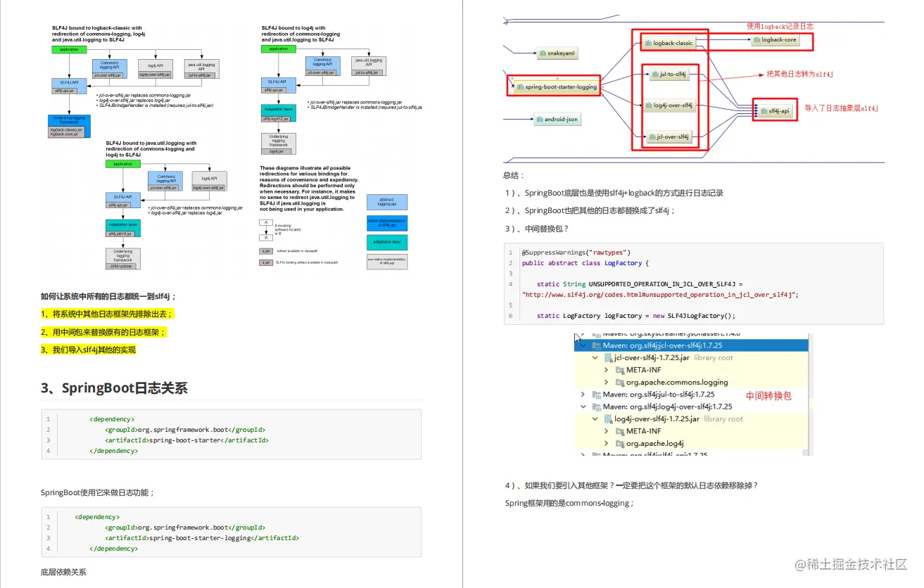
Task: Expand META-INF under log4j-over-slf4j jar
Action: point(607,431)
